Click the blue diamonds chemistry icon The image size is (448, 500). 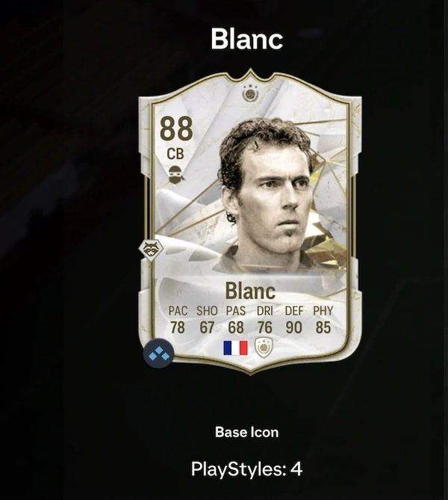point(159,353)
